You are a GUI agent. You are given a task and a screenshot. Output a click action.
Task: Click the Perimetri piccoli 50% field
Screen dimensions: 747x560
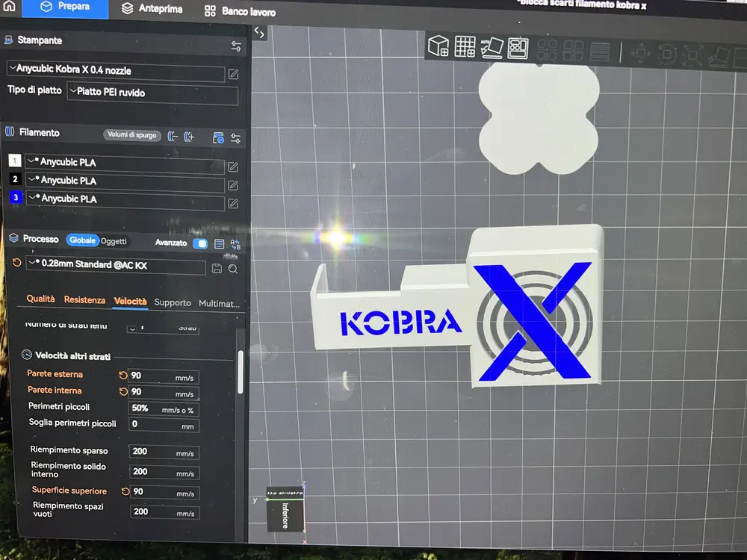164,409
